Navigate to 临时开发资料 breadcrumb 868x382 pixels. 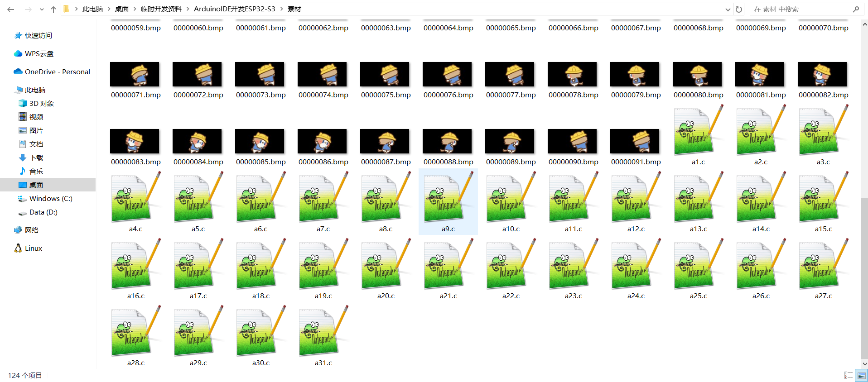(161, 9)
